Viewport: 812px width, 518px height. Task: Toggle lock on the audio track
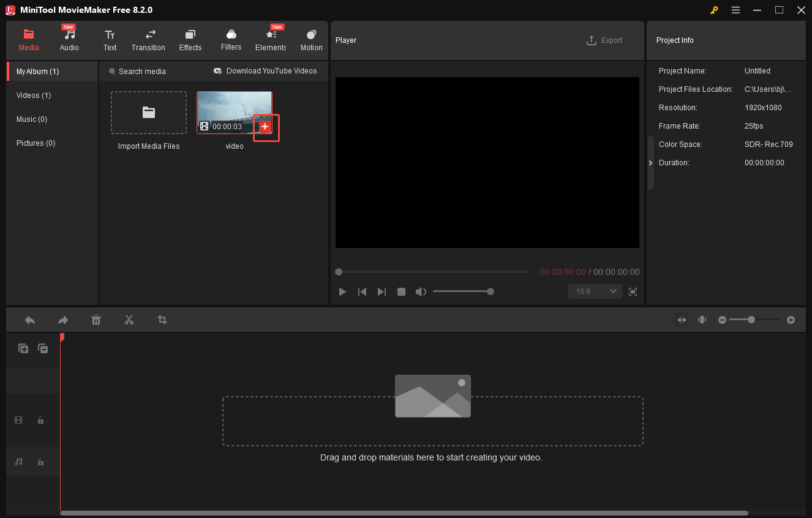[x=40, y=462]
